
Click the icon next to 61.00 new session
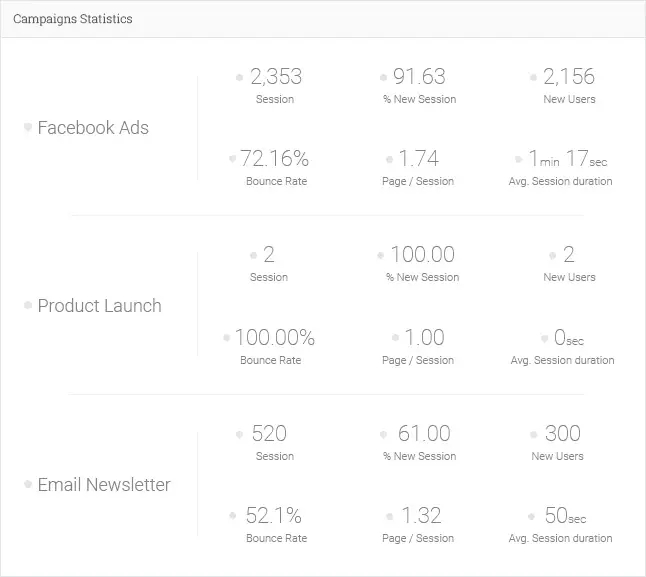pos(384,435)
